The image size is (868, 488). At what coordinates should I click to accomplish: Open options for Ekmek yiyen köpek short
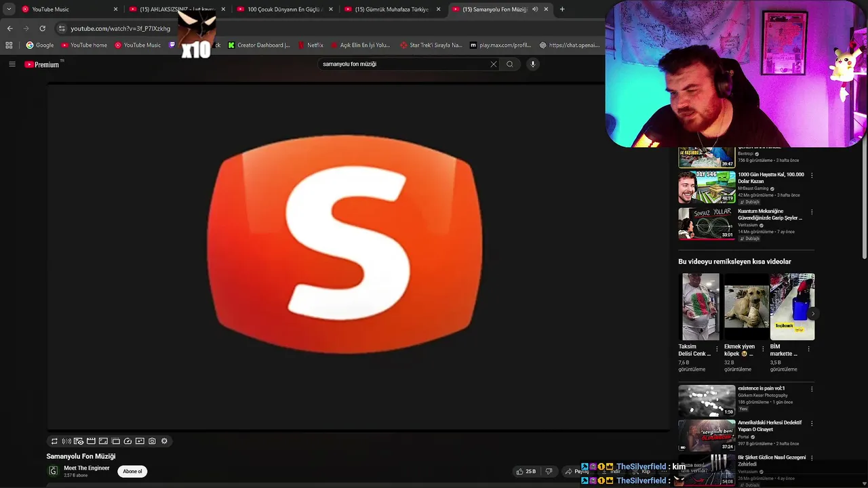point(763,349)
